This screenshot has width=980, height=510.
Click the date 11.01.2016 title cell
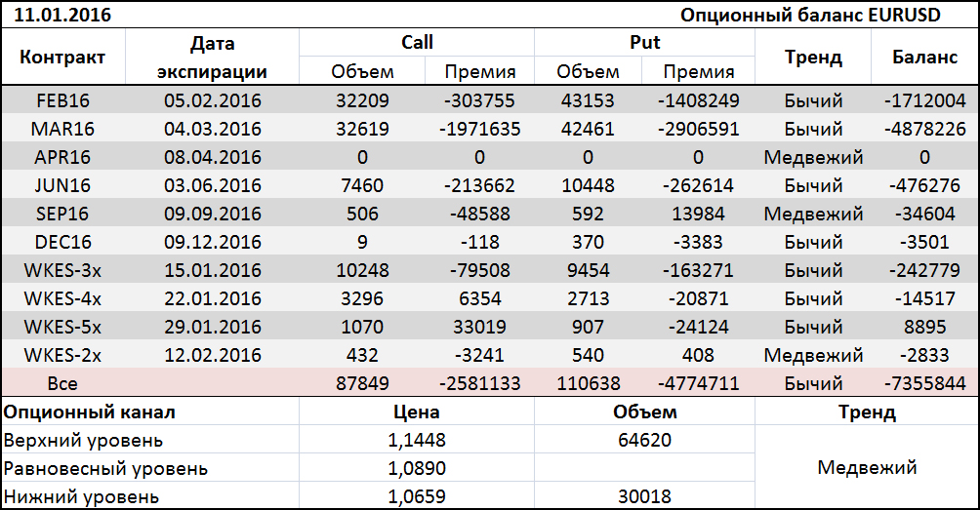63,15
